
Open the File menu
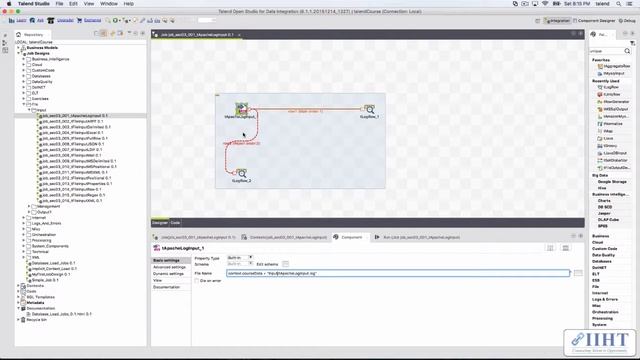[59, 4]
